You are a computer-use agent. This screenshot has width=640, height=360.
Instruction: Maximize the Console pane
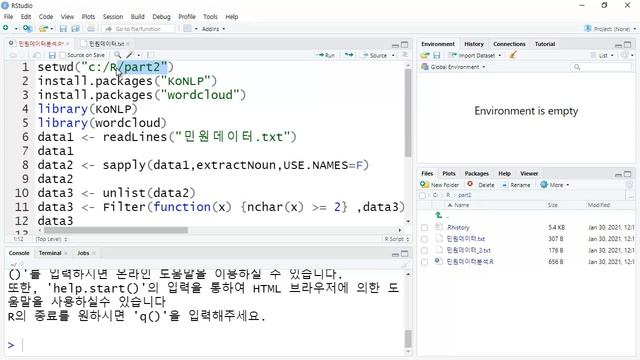click(x=404, y=253)
